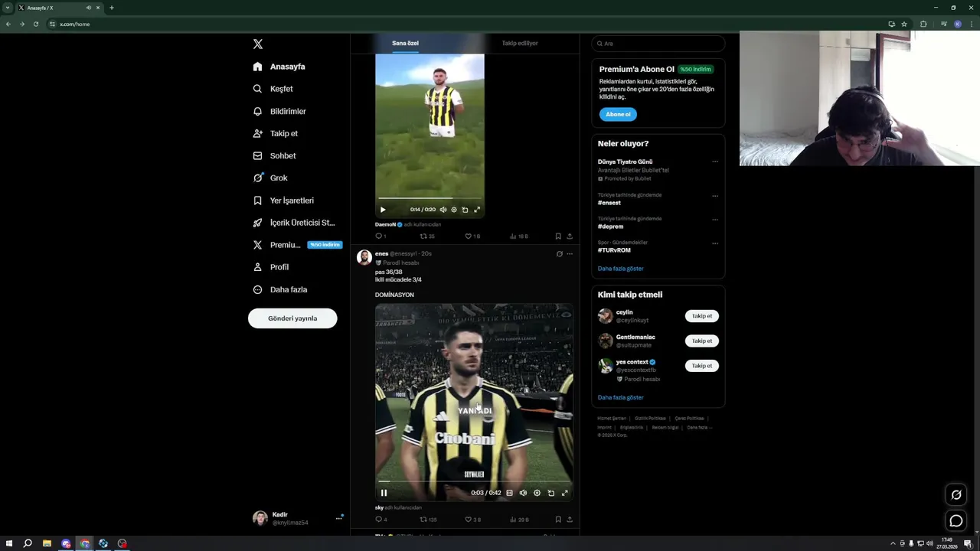
Task: Toggle captions on the enes video
Action: pos(509,493)
